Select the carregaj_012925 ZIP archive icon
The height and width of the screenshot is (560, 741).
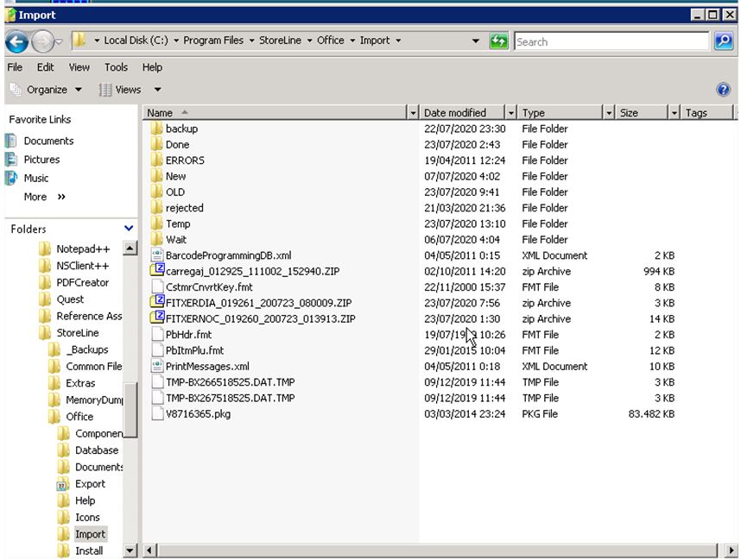(x=157, y=272)
